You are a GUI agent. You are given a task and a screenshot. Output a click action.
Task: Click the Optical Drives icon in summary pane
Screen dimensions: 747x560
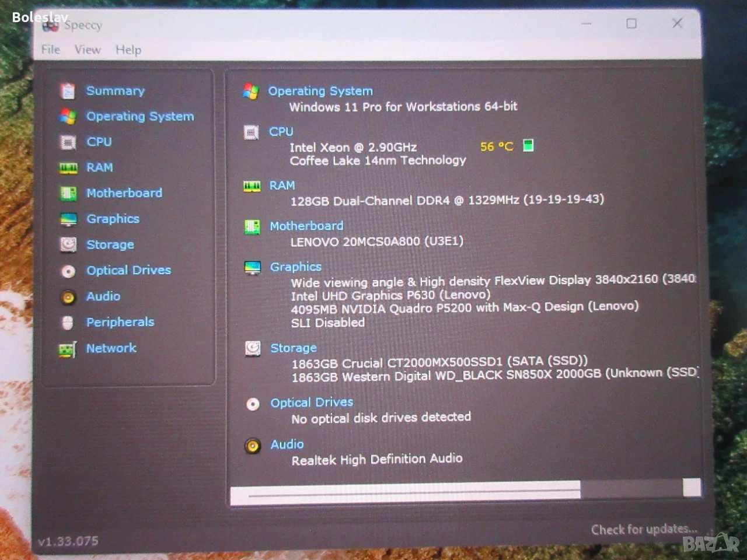pos(253,404)
